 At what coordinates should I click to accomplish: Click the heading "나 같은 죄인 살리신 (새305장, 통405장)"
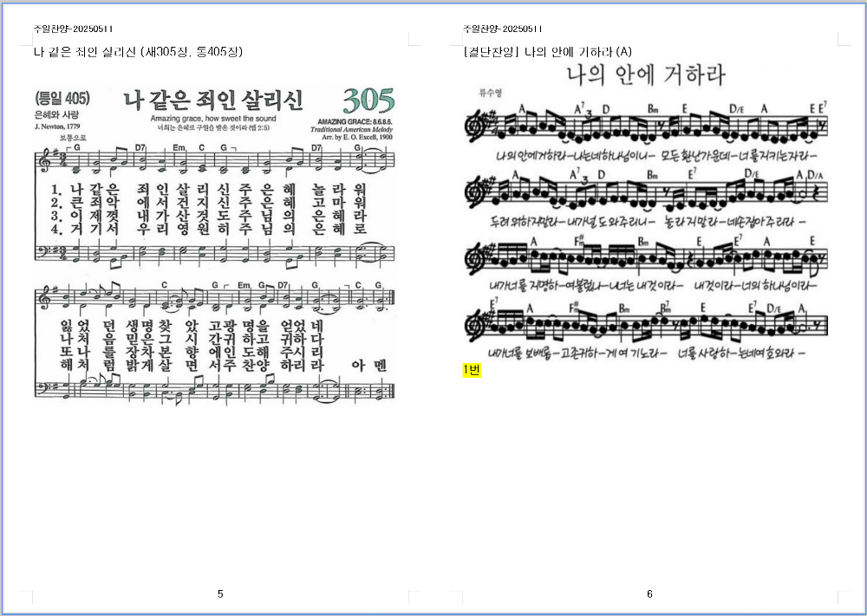(138, 52)
